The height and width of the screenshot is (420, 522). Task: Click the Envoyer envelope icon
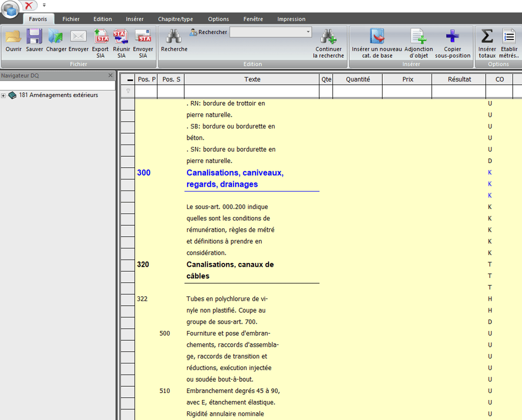[78, 40]
